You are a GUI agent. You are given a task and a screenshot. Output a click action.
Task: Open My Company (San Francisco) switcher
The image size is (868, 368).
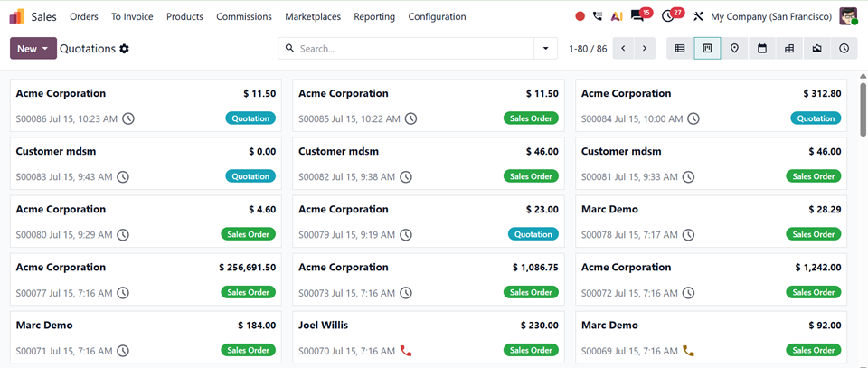coord(771,16)
